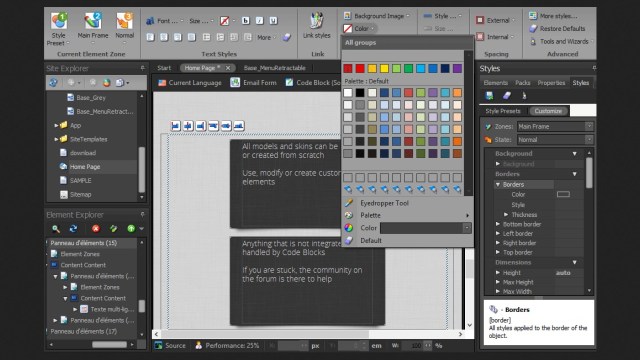Toggle italic text style button
Screen dimensions: 640x360
click(x=260, y=20)
